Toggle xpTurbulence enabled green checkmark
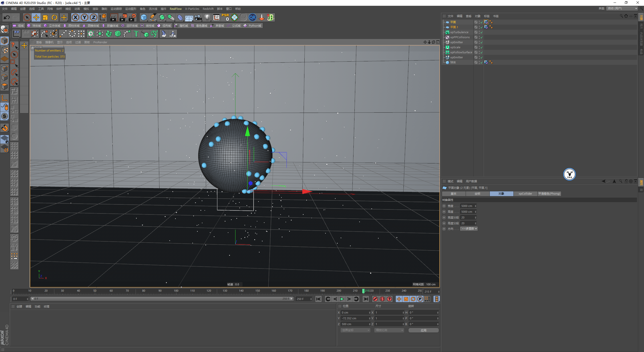Image resolution: width=644 pixels, height=352 pixels. 481,32
